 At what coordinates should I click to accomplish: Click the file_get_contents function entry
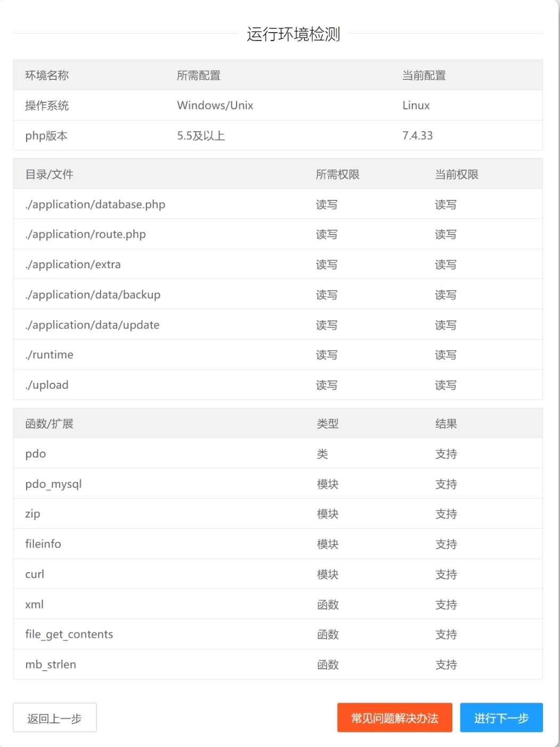(x=69, y=634)
